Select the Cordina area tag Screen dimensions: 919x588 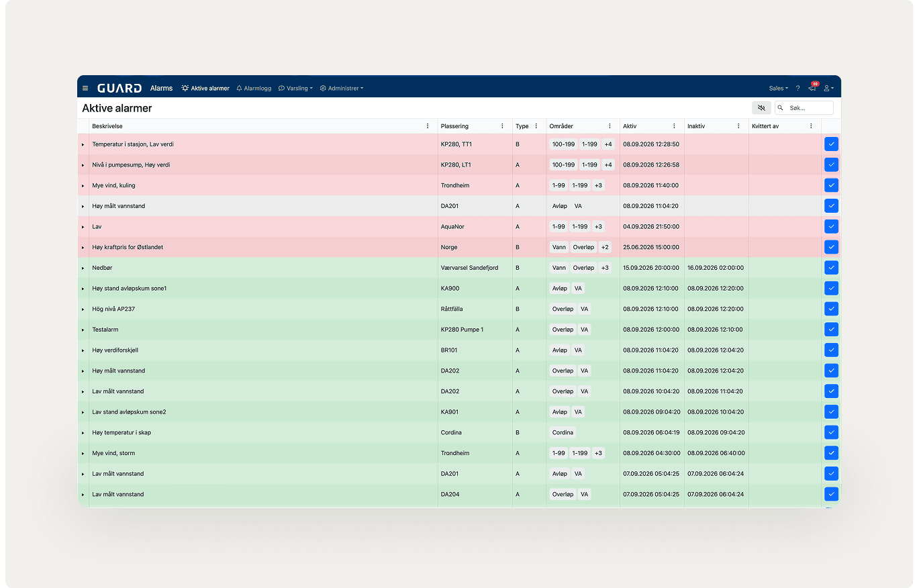[563, 432]
